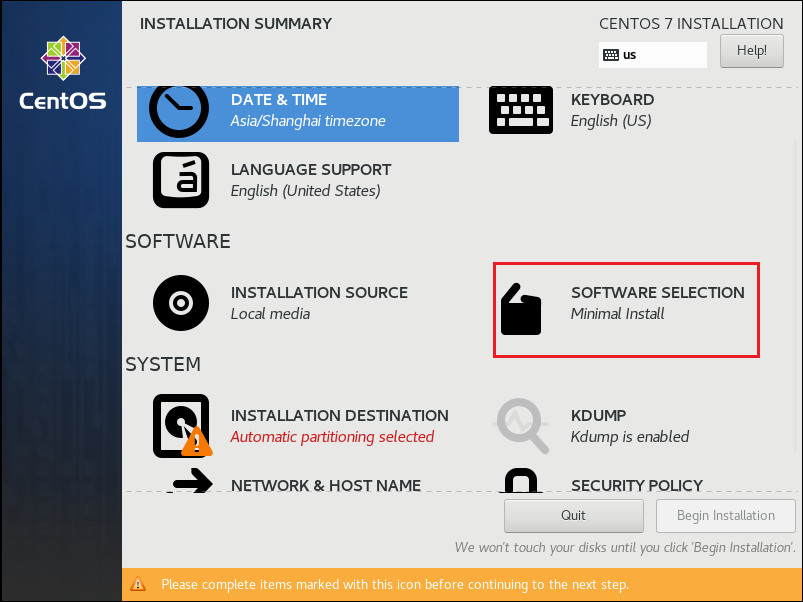Viewport: 803px width, 602px height.
Task: Click the Begin Installation button
Action: coord(726,515)
